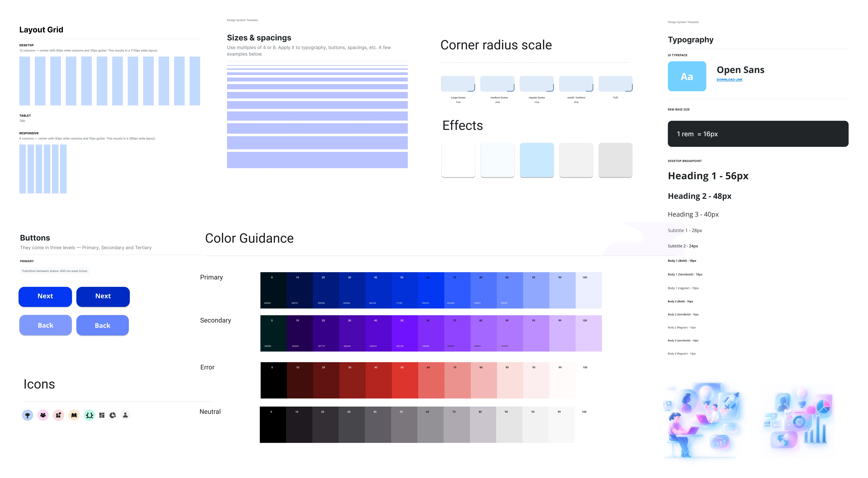Screen dimensions: 868x478
Task: Select the laurel wreath icon
Action: click(89, 415)
